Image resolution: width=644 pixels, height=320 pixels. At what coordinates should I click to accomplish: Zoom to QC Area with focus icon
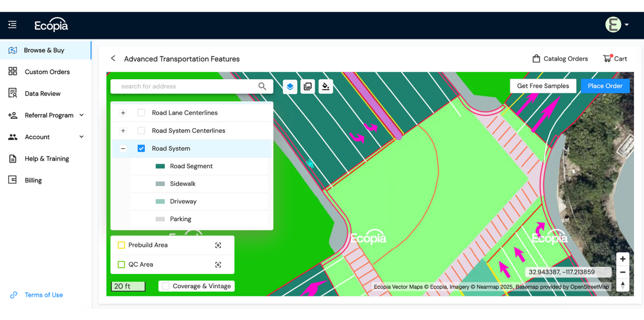[218, 265]
